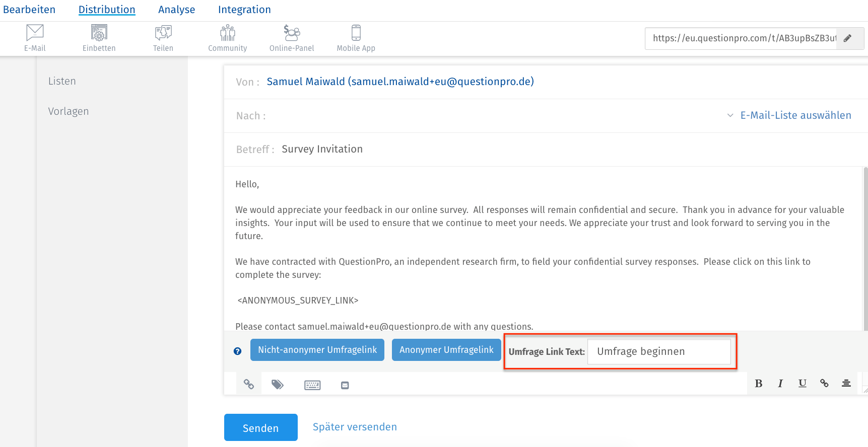
Task: Open the Mobile App option
Action: click(356, 38)
